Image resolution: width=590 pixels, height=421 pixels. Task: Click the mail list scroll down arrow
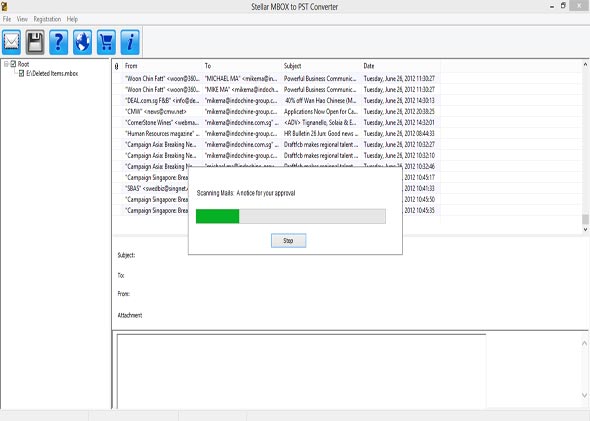tap(585, 229)
